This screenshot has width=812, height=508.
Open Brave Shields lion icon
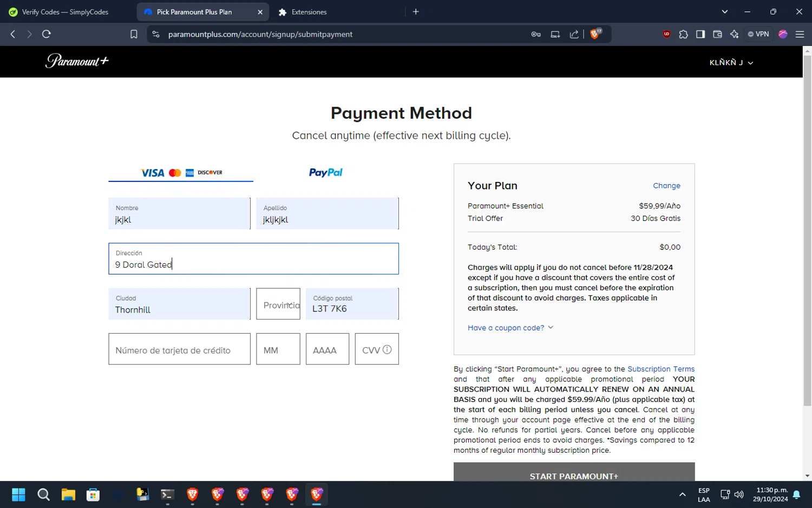(x=595, y=34)
